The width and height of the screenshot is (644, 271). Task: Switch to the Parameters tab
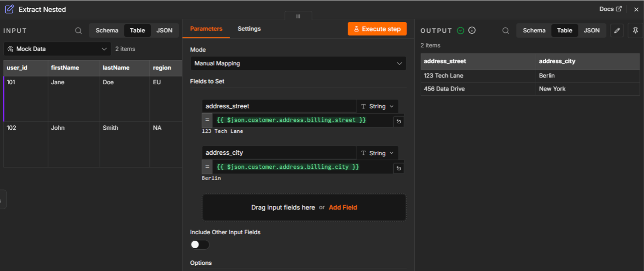click(x=206, y=29)
